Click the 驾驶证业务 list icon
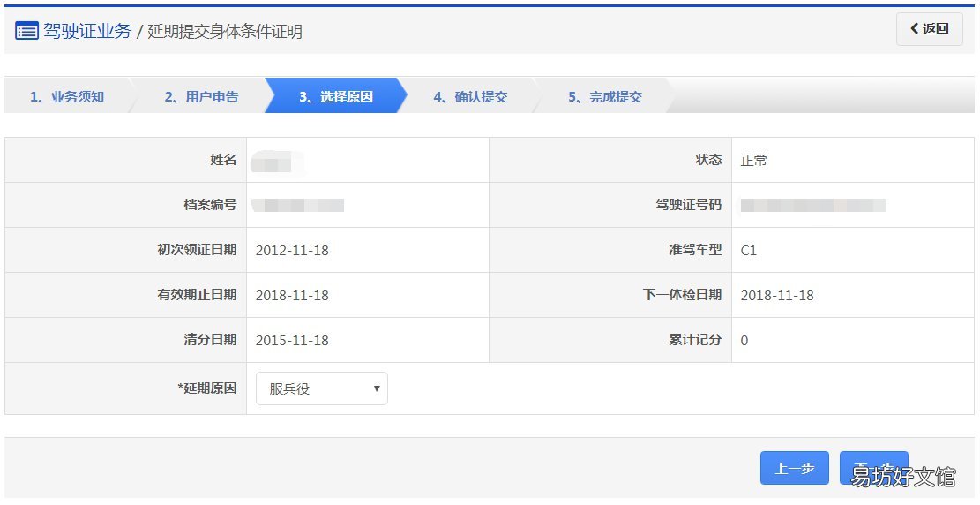 26,31
